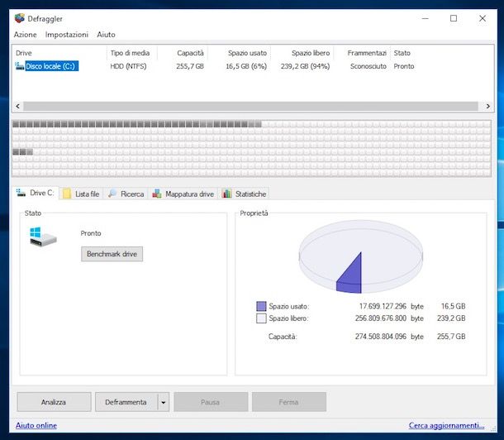Screen dimensions: 504x440
Task: Click the left scroll arrow in drive list
Action: point(17,106)
